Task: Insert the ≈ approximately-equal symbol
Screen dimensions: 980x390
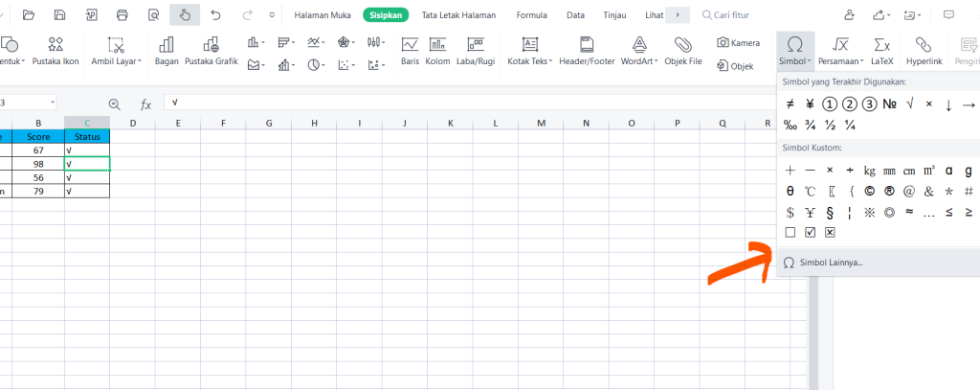Action: pyautogui.click(x=909, y=212)
